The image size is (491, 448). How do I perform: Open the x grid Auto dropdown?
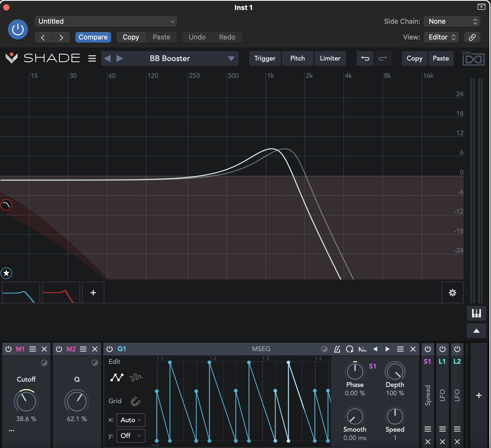tap(131, 420)
